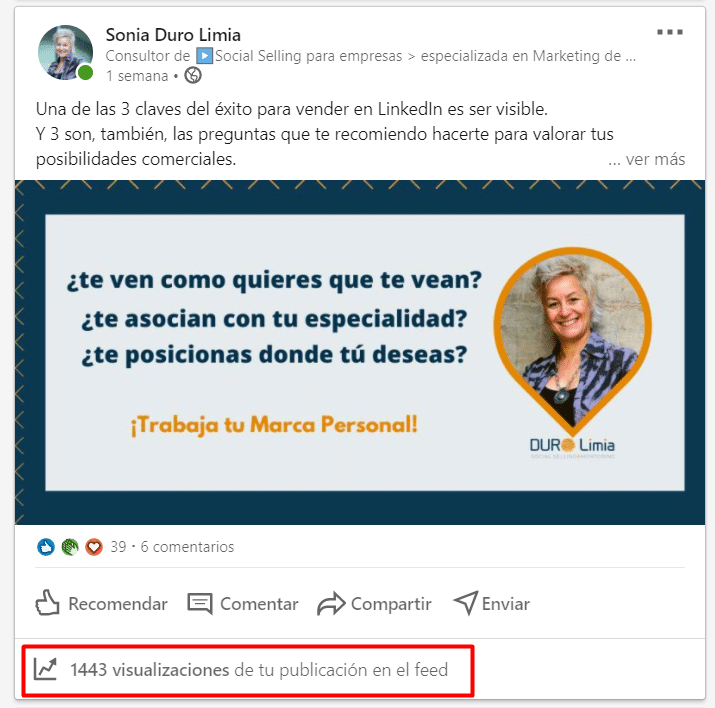The image size is (715, 708).
Task: Click the Recomendar thumbs-up icon
Action: 47,603
